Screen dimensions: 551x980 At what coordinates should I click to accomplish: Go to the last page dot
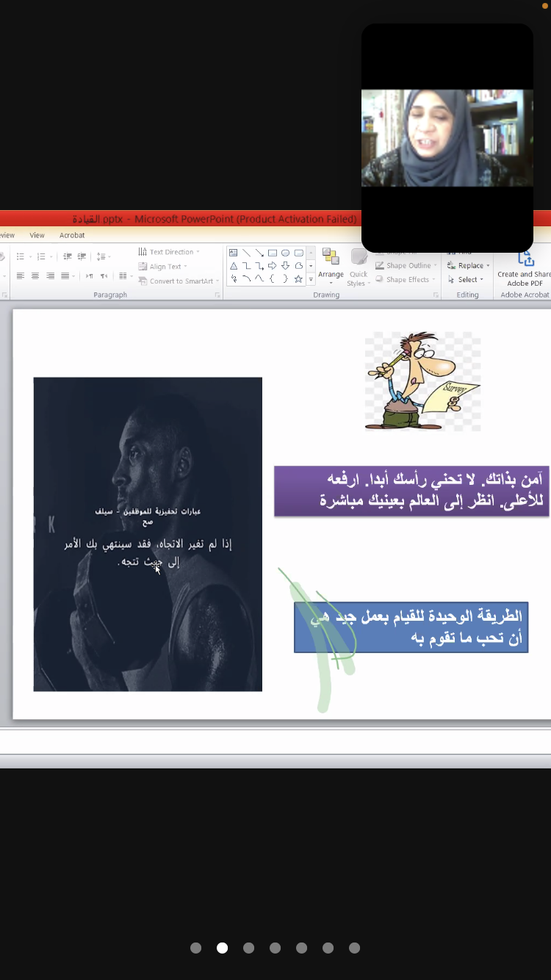point(354,948)
